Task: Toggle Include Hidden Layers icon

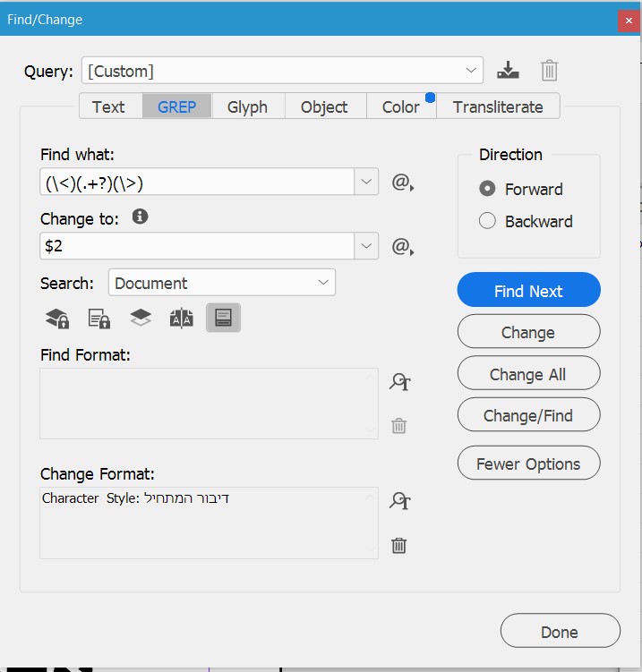Action: tap(141, 318)
